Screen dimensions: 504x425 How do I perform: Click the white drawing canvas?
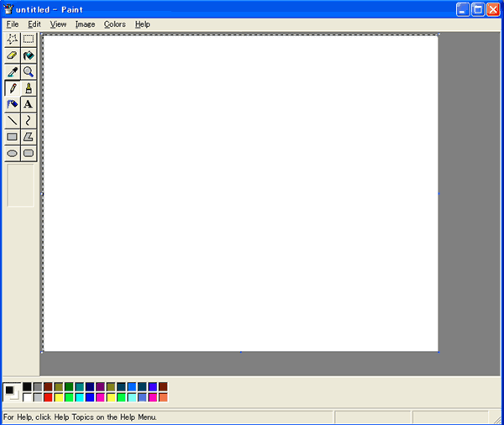click(x=241, y=193)
